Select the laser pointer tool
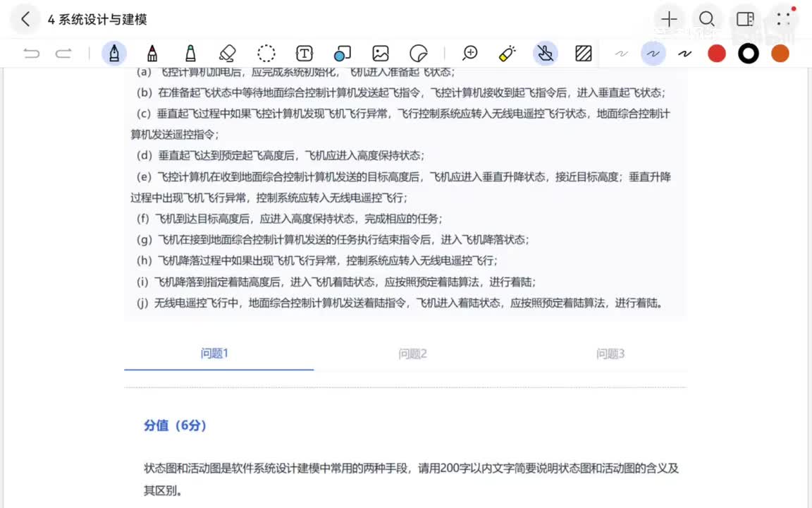This screenshot has height=508, width=812. click(x=508, y=53)
